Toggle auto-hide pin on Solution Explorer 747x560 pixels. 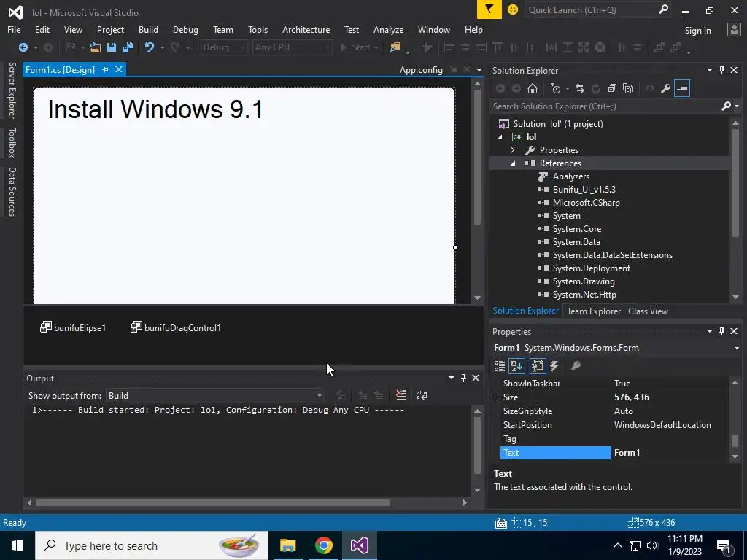coord(721,70)
